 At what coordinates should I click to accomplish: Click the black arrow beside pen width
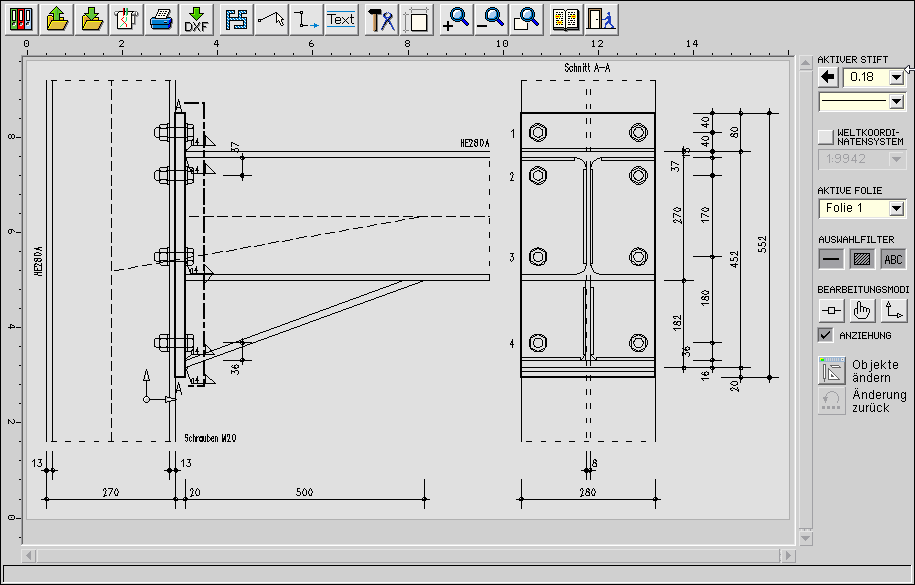828,77
